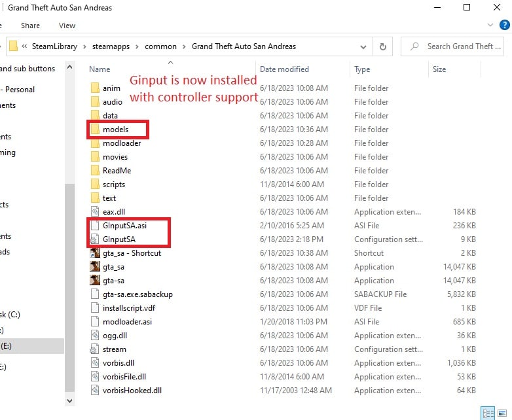Click the modloader.asi file icon
Viewport: 512px width, 420px height.
click(x=95, y=322)
